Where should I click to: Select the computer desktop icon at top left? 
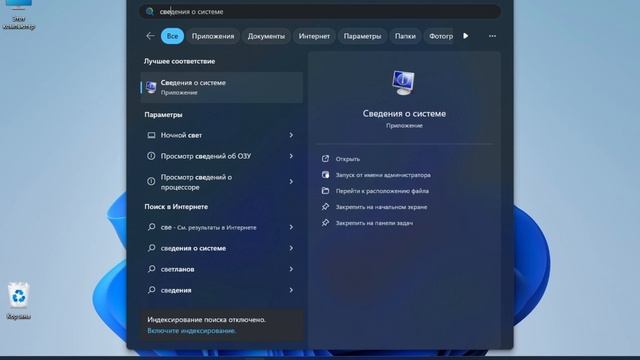pyautogui.click(x=18, y=15)
